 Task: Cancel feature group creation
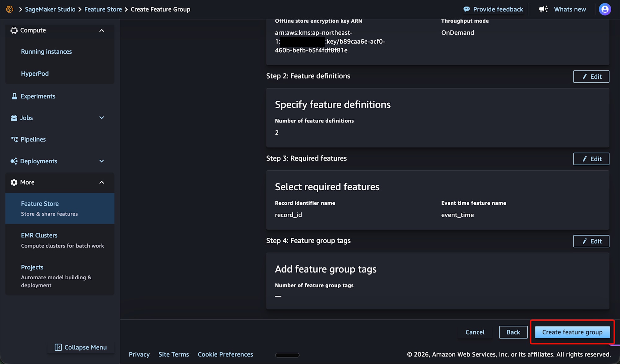click(x=475, y=332)
